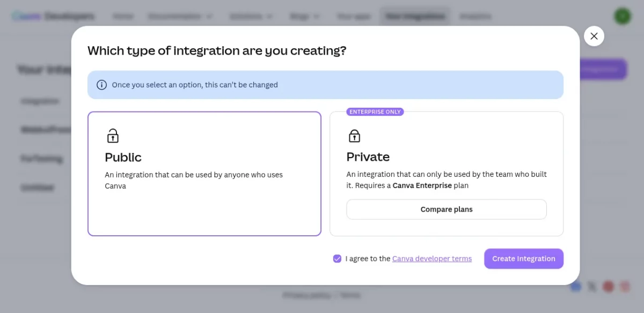Select the Public integration card
The height and width of the screenshot is (313, 644).
pyautogui.click(x=204, y=174)
